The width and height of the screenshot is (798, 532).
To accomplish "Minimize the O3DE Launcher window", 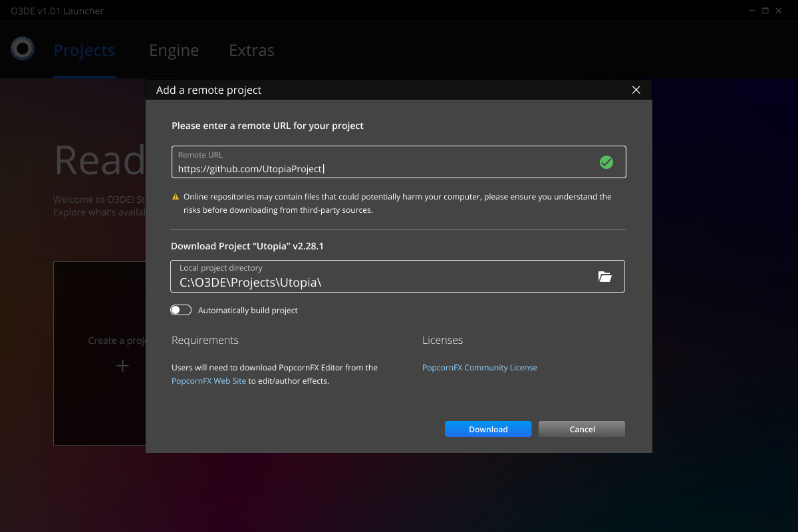I will click(x=751, y=11).
